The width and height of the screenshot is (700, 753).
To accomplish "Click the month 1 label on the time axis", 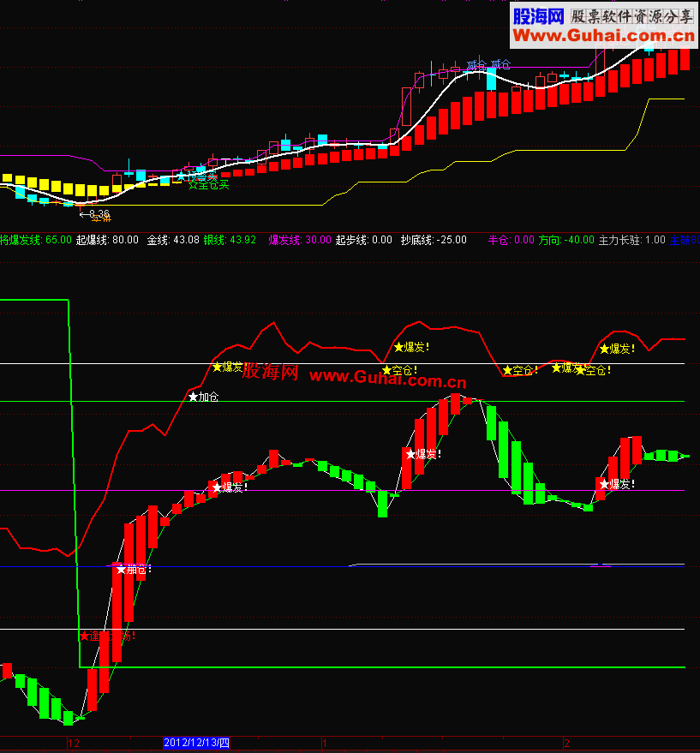I will 325,744.
